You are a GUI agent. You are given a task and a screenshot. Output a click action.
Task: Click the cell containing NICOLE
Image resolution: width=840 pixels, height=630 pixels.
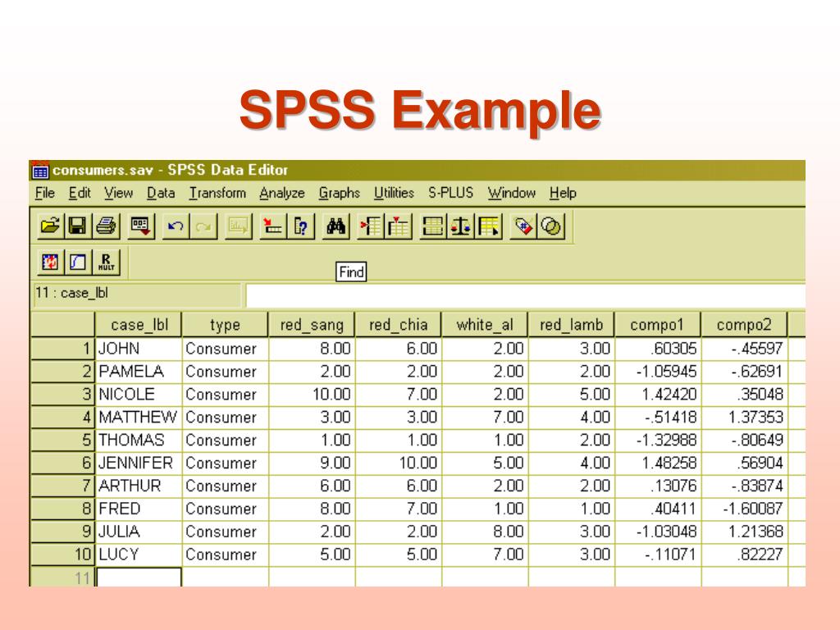(139, 394)
